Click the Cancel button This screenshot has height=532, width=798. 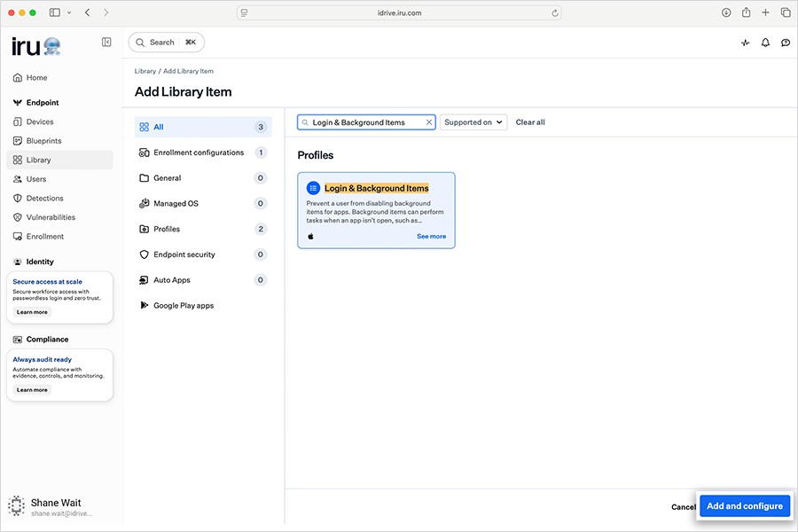pos(683,507)
